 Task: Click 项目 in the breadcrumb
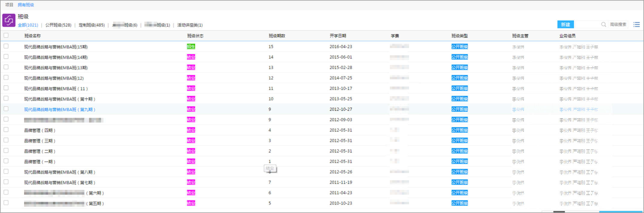pyautogui.click(x=9, y=5)
